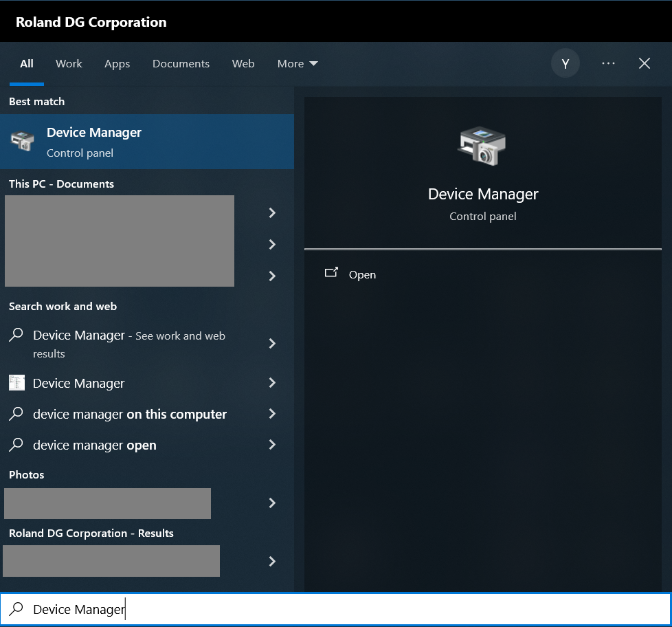Open the Device Manager best match result
This screenshot has width=672, height=627.
click(x=147, y=142)
